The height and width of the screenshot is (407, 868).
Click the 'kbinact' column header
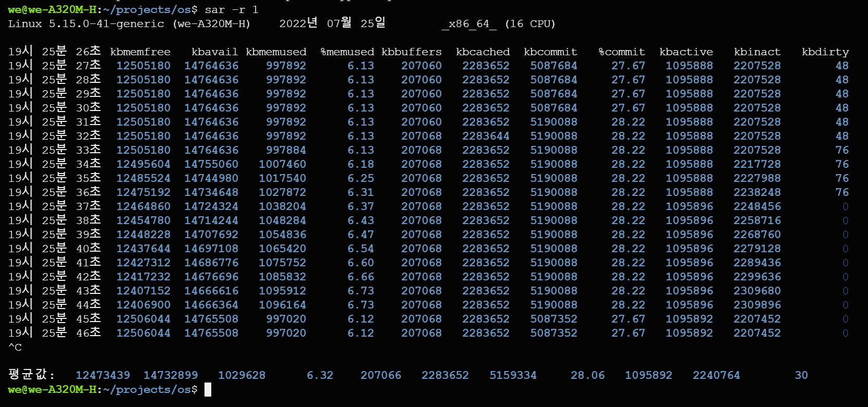pos(757,52)
